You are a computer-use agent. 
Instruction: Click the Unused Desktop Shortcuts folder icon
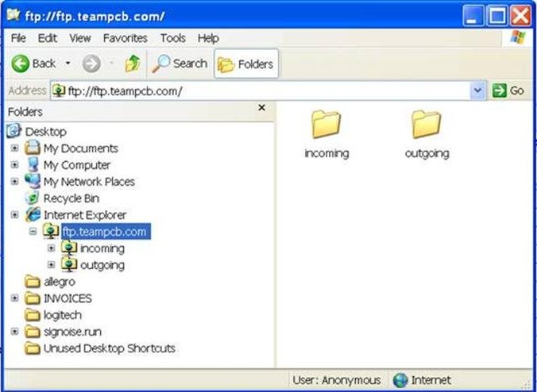tap(33, 348)
